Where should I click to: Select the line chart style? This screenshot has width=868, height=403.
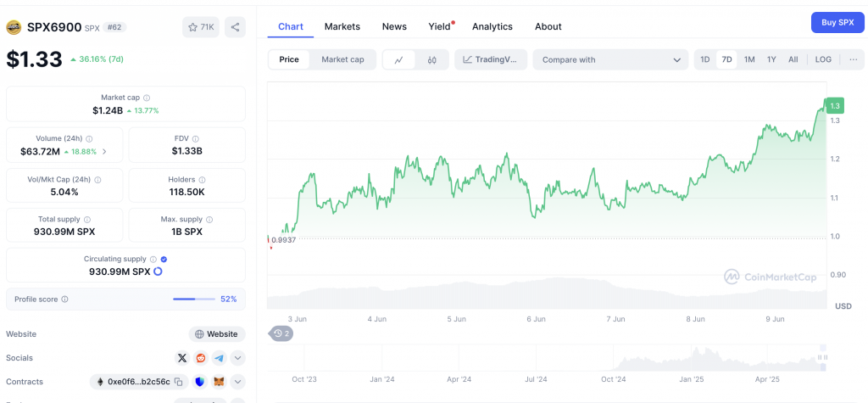pos(398,60)
